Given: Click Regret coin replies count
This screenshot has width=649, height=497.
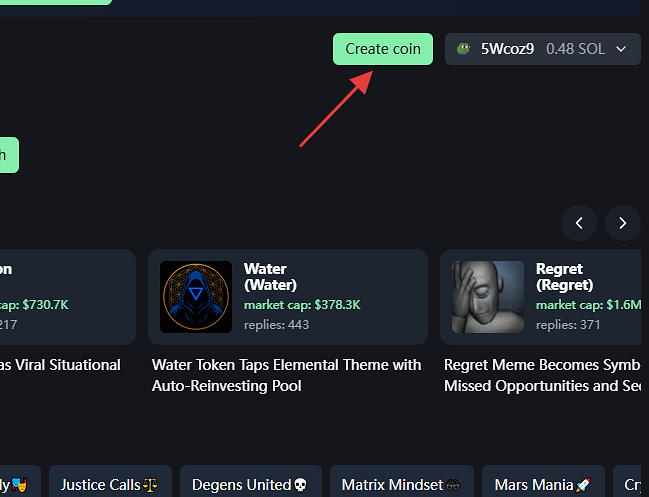Looking at the screenshot, I should [x=567, y=324].
